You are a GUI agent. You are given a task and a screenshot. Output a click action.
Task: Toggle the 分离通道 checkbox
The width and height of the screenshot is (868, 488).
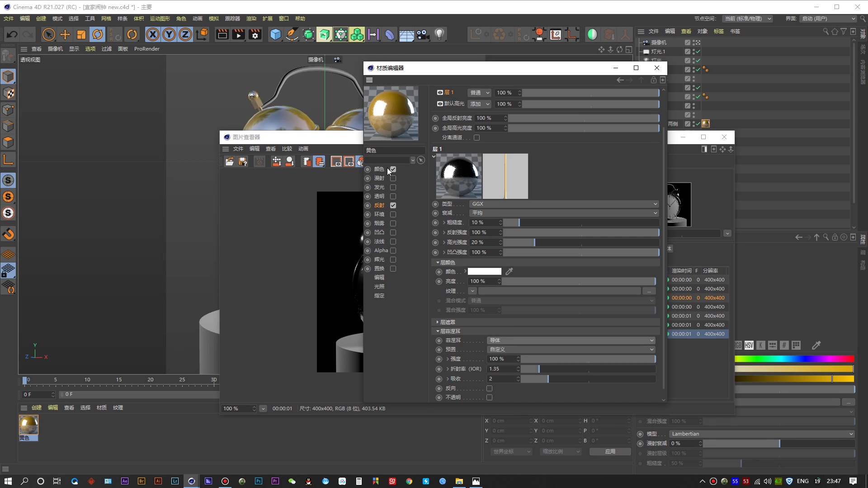pyautogui.click(x=476, y=137)
